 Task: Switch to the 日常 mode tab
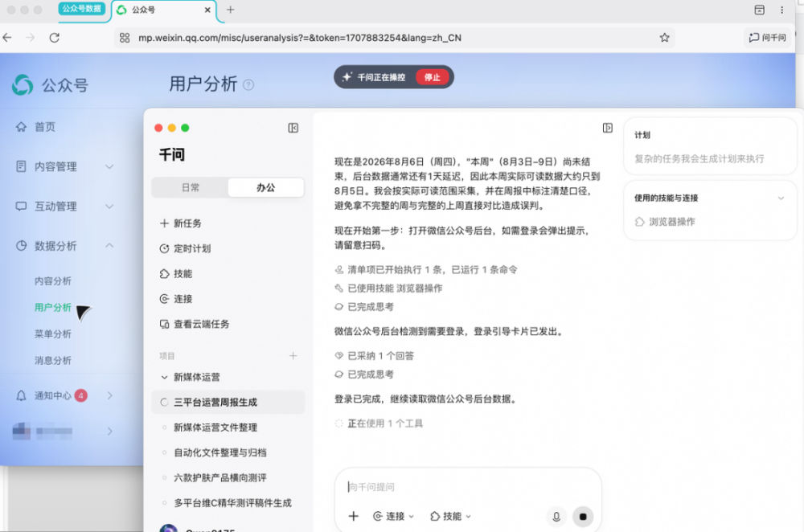coord(191,187)
